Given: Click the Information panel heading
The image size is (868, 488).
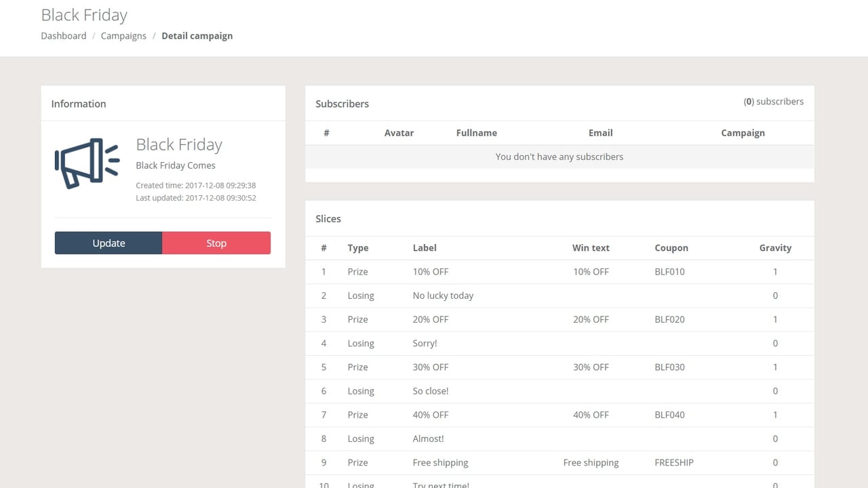Looking at the screenshot, I should 79,104.
